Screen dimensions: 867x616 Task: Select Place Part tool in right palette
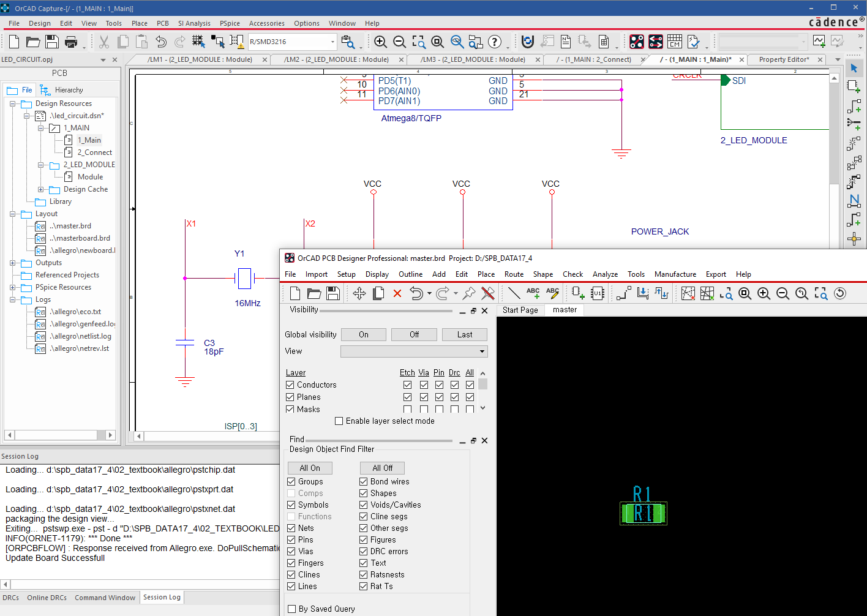[854, 86]
